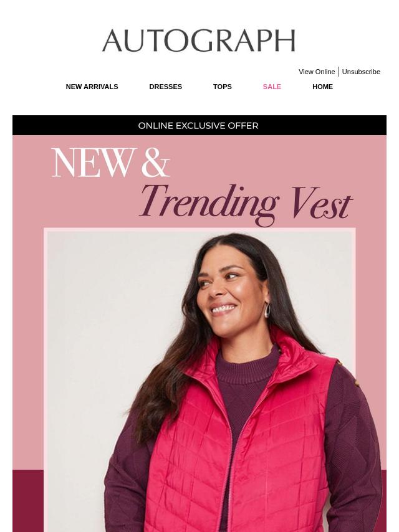Click the "Trending Vest" script headline
Screen dimensions: 399x532
click(246, 204)
